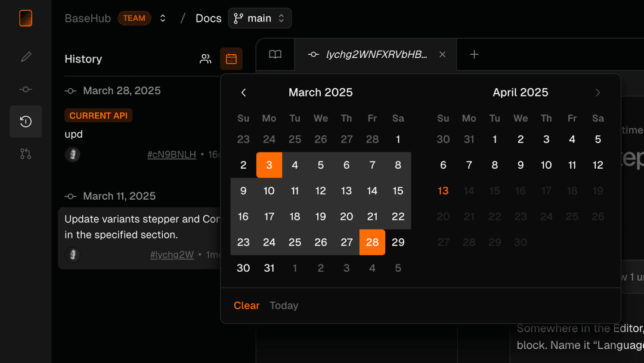644x363 pixels.
Task: Select March 29 in the calendar
Action: pos(398,242)
